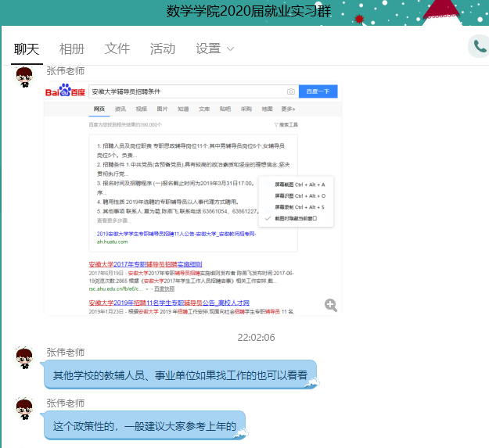This screenshot has width=489, height=448.
Task: Click the 百度一下 button in the screenshot
Action: click(x=318, y=91)
